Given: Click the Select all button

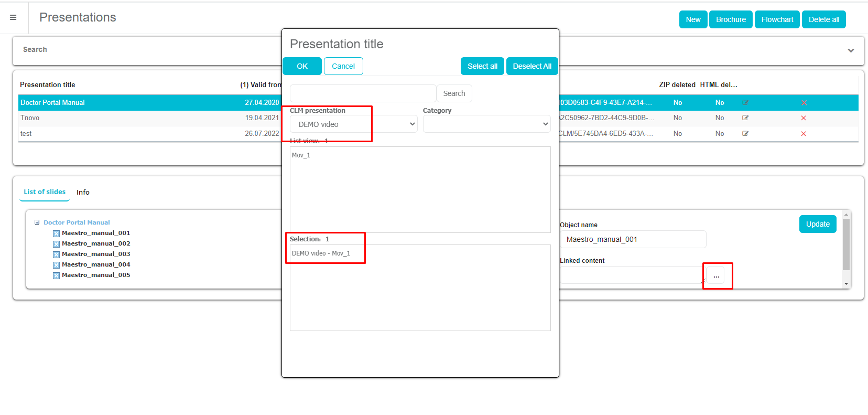Looking at the screenshot, I should [x=482, y=66].
